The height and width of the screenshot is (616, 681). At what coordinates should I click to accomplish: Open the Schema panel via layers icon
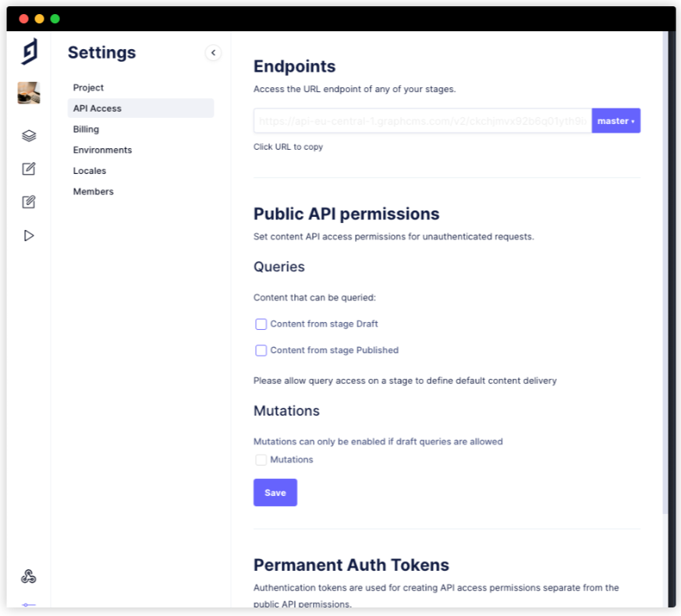tap(29, 135)
